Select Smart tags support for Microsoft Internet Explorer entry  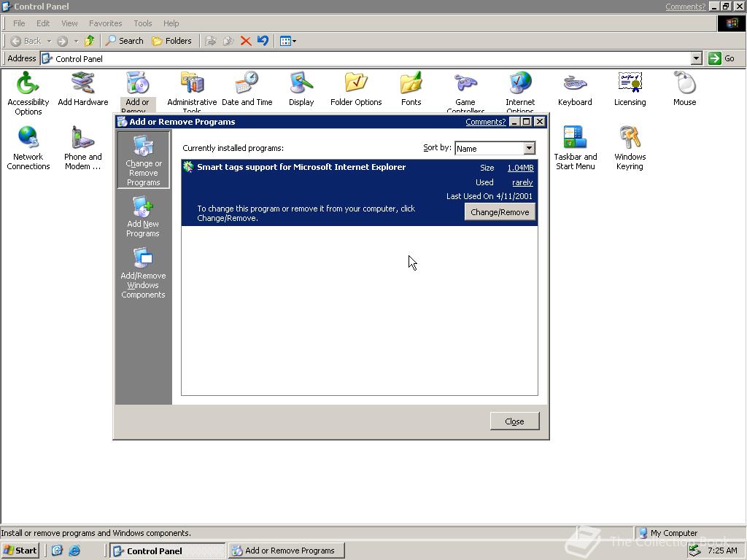[x=359, y=192]
